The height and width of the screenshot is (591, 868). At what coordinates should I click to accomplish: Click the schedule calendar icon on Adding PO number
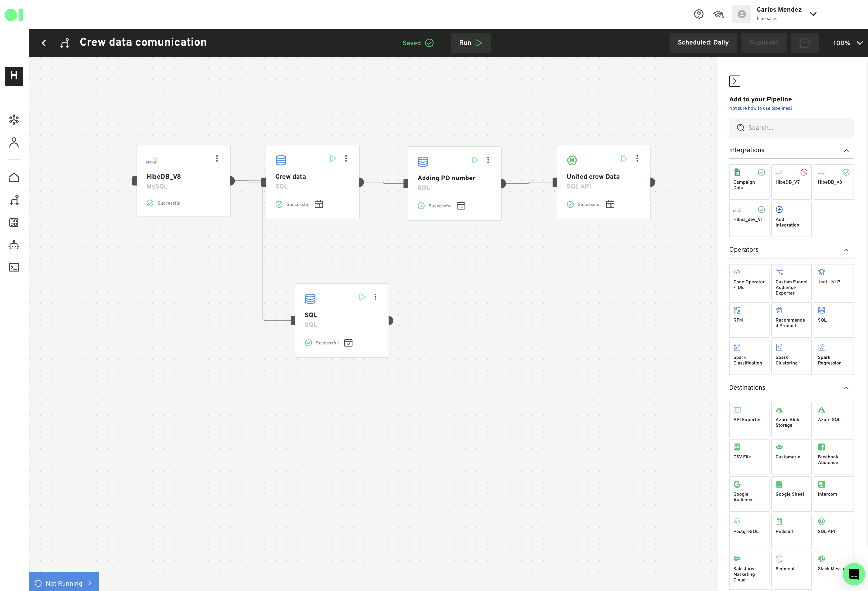461,206
